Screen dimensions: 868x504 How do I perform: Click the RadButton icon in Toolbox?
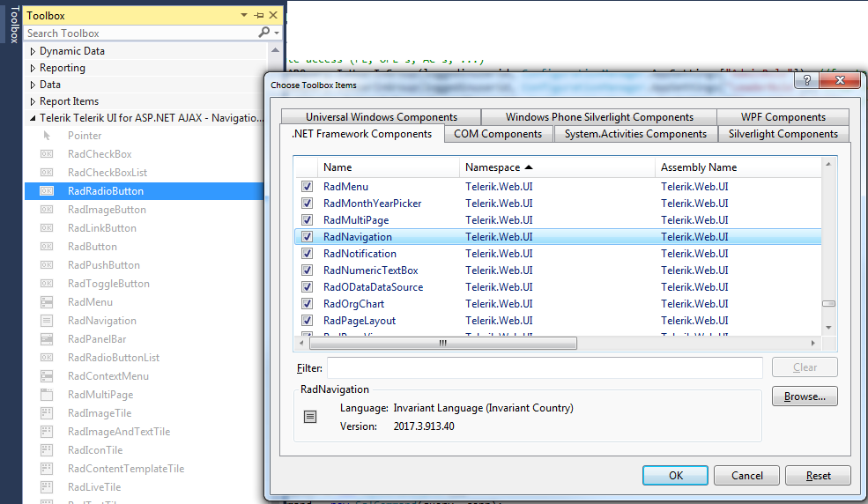point(47,246)
